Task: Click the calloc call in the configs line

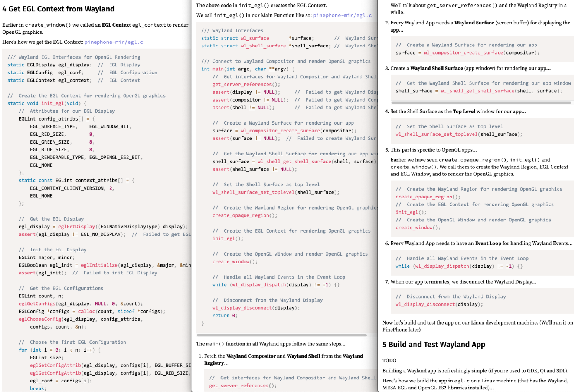Action: [86, 312]
